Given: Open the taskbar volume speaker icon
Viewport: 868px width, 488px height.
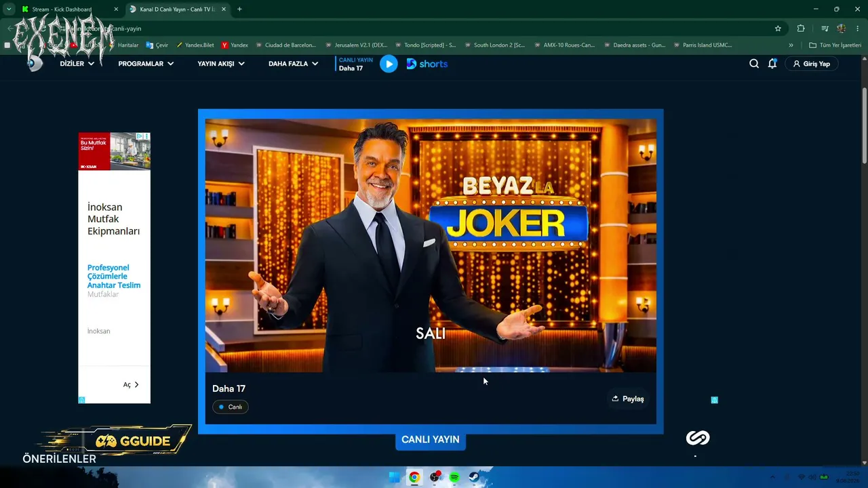Looking at the screenshot, I should tap(812, 477).
